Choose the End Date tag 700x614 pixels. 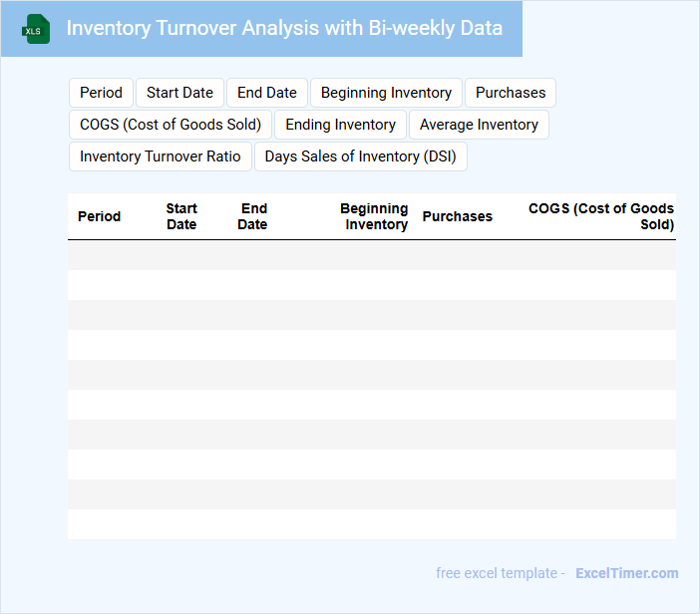pyautogui.click(x=267, y=93)
